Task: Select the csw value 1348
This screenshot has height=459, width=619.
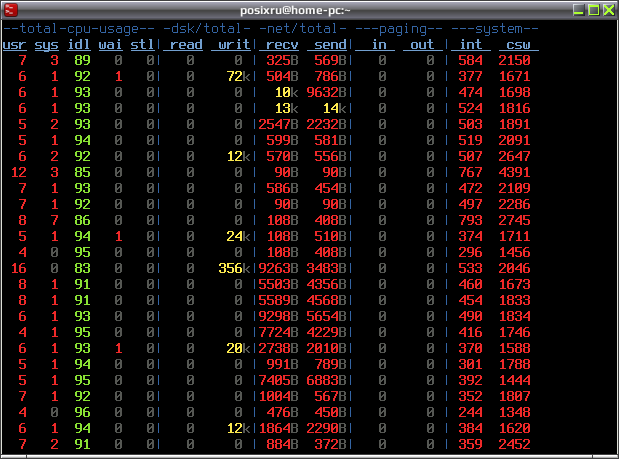Action: point(514,412)
